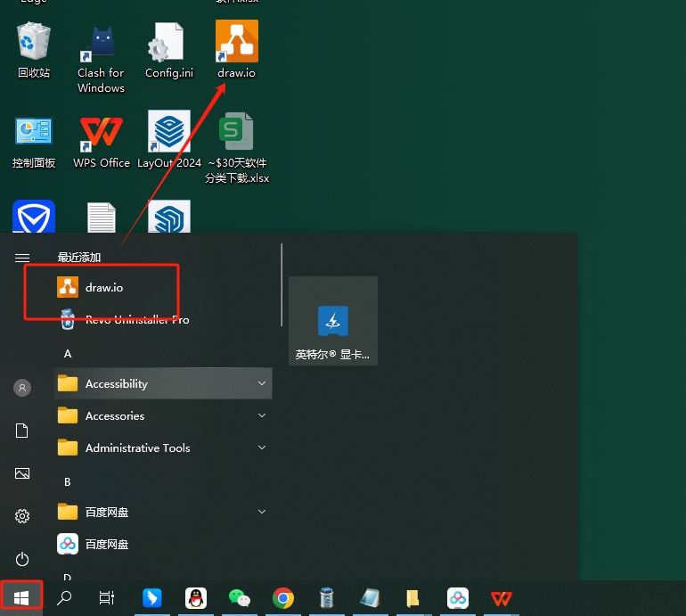This screenshot has width=686, height=616.
Task: Expand the Accessibility folder
Action: click(x=163, y=383)
